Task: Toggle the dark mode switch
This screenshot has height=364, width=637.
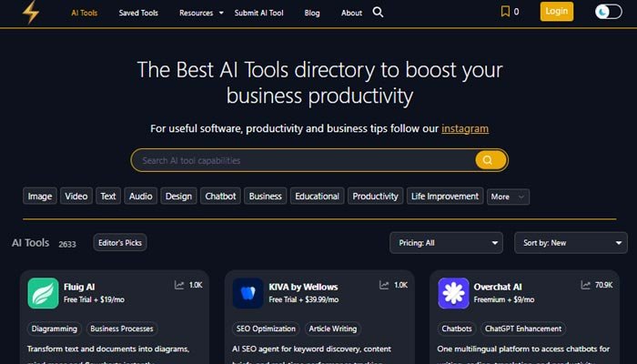Action: click(x=608, y=12)
